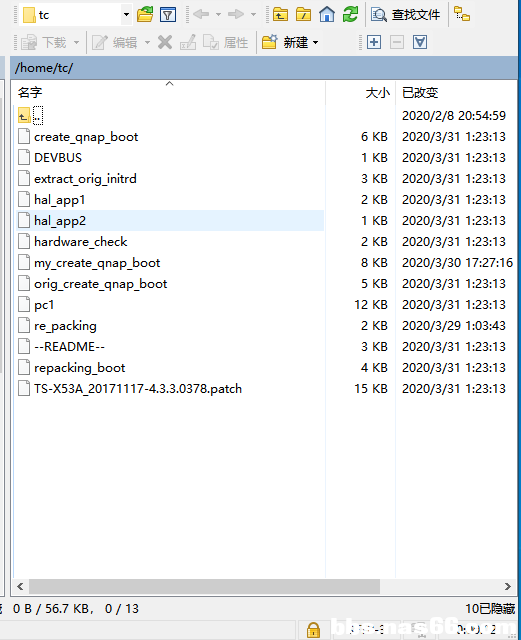This screenshot has width=521, height=640.
Task: Select file pc1
Action: 44,305
